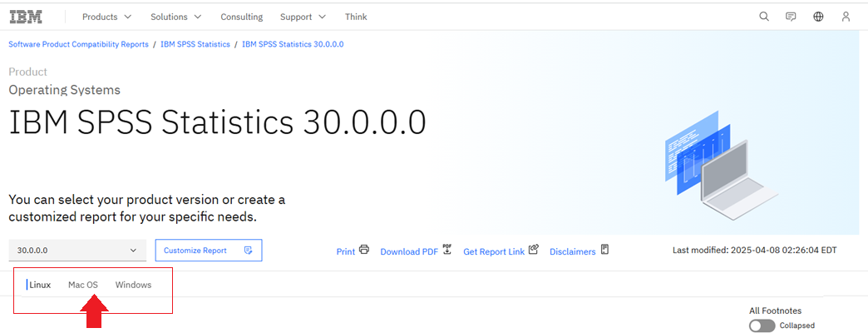The image size is (868, 333).
Task: Click the Get Report Link link
Action: pos(494,251)
